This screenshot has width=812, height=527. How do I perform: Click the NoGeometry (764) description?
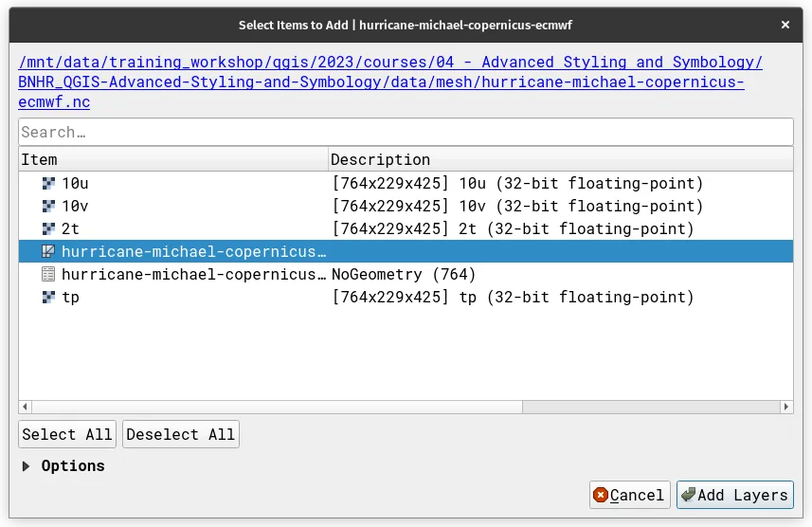[404, 274]
